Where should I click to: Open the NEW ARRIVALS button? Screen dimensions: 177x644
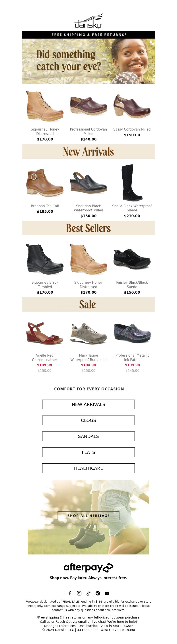tap(88, 404)
